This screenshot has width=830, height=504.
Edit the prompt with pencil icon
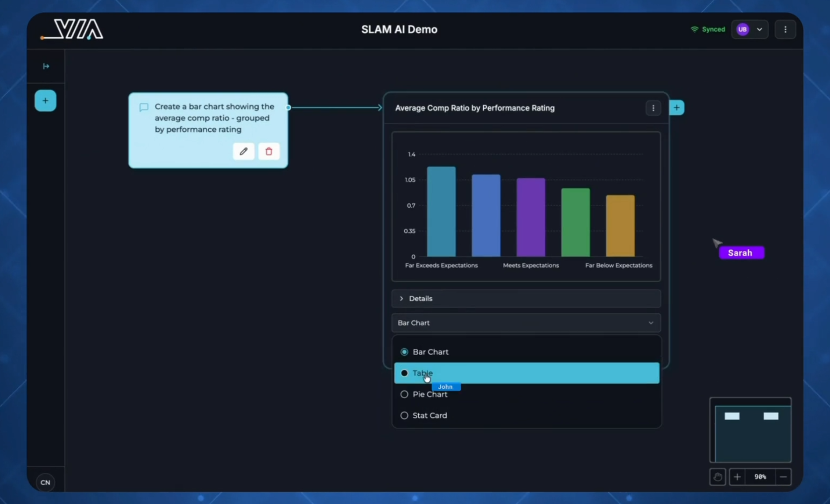pyautogui.click(x=243, y=151)
